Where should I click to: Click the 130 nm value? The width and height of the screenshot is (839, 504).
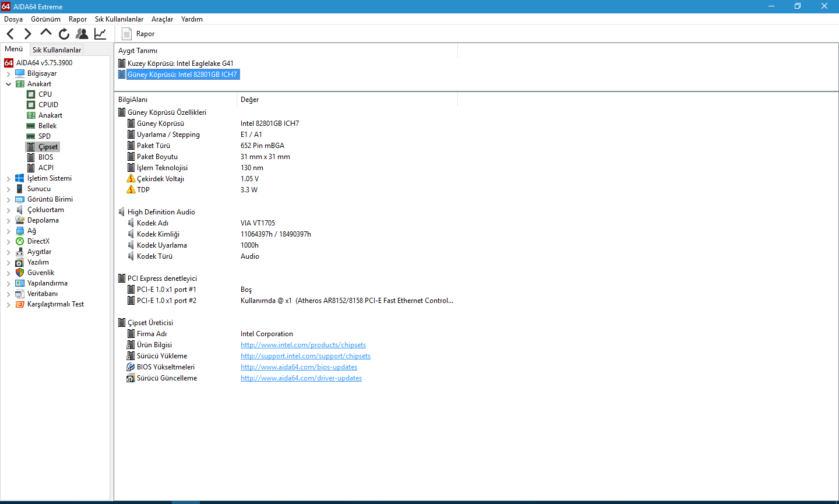tap(252, 168)
